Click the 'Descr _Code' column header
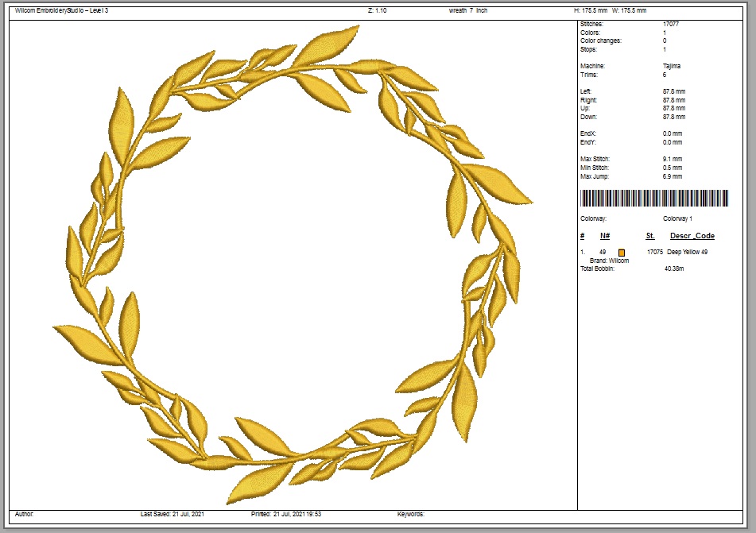 point(692,236)
